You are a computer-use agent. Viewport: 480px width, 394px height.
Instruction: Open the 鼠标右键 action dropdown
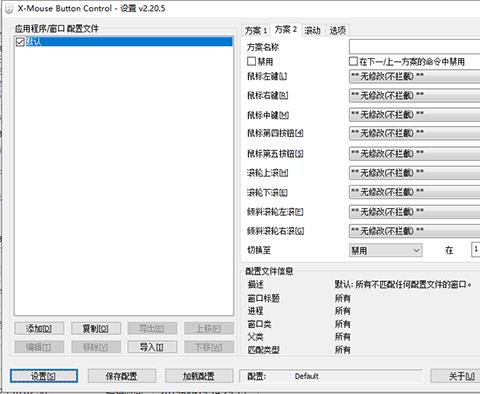tap(414, 96)
